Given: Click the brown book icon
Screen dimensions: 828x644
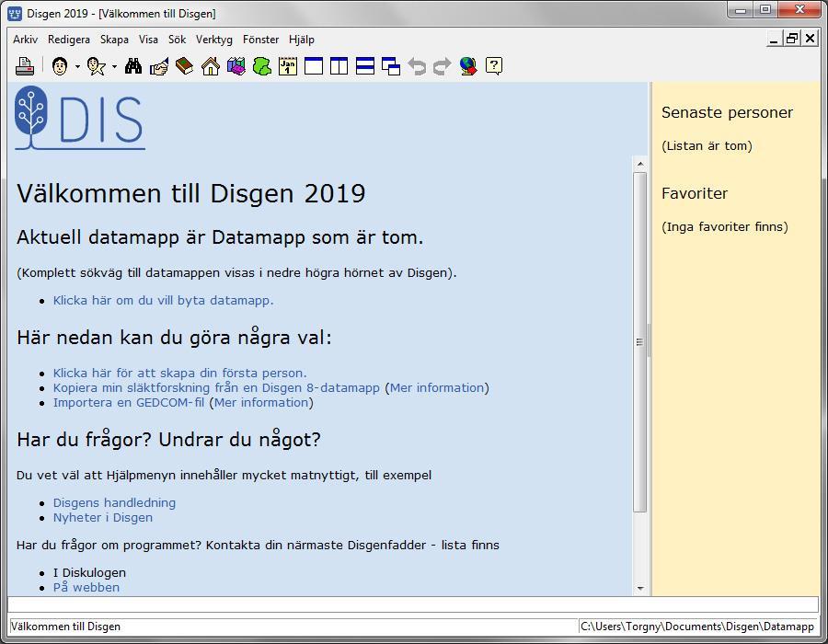Looking at the screenshot, I should (184, 66).
